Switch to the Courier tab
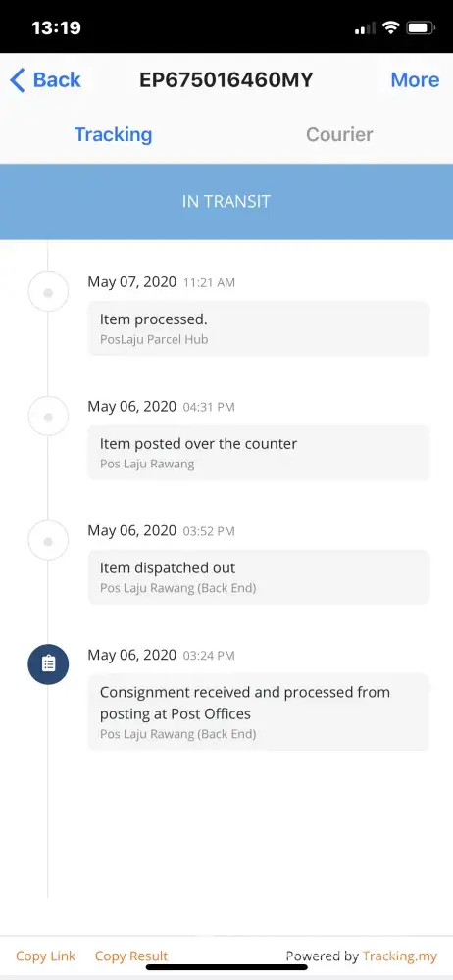453x980 pixels. point(339,134)
